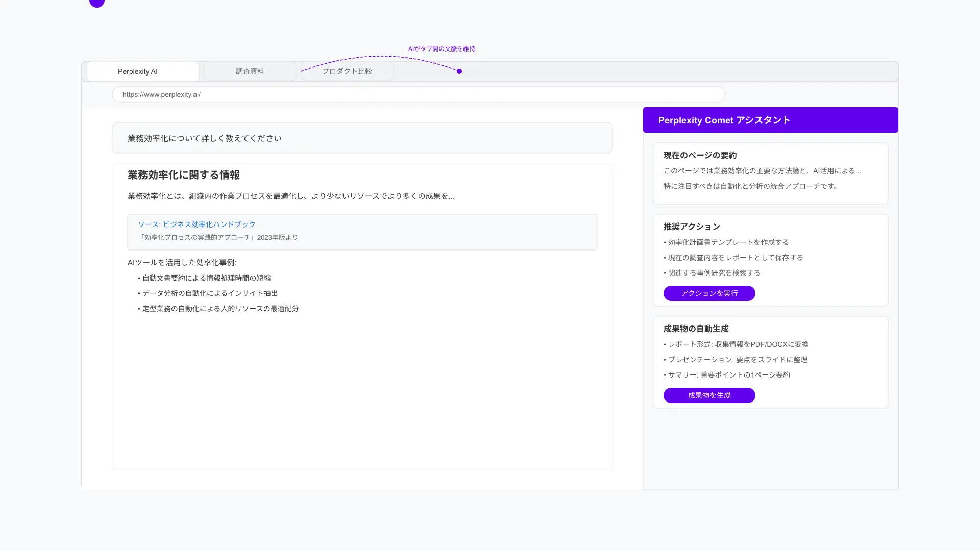Click 現在の調査内容をレポートとして保存する item
The height and width of the screenshot is (551, 980).
coord(733,258)
